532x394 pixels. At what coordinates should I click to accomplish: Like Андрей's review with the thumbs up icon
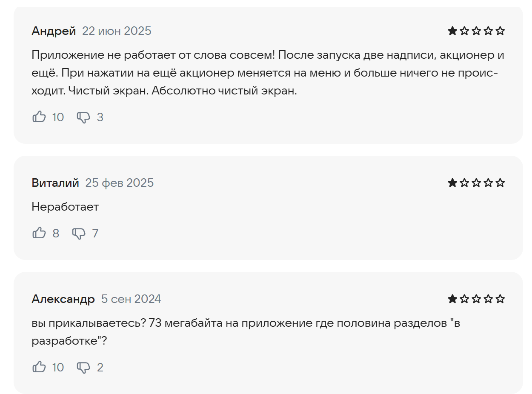[39, 117]
